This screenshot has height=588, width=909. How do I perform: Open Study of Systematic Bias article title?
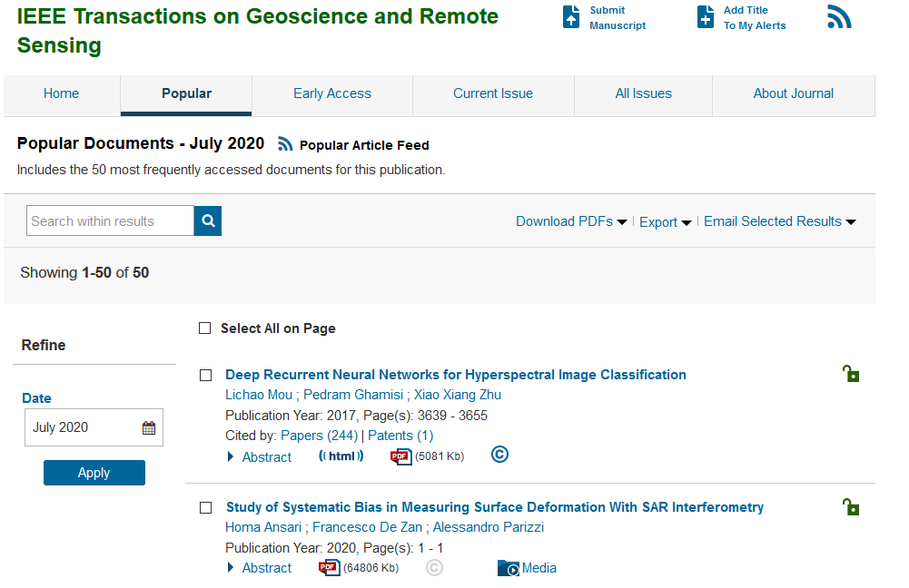click(495, 507)
